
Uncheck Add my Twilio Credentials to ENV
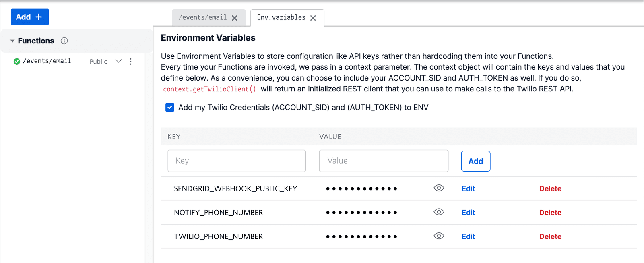pyautogui.click(x=170, y=107)
